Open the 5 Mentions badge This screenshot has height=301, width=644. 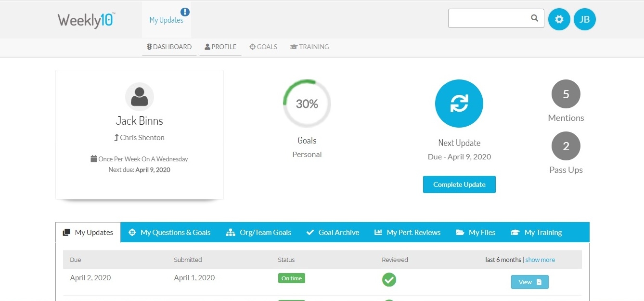tap(566, 94)
